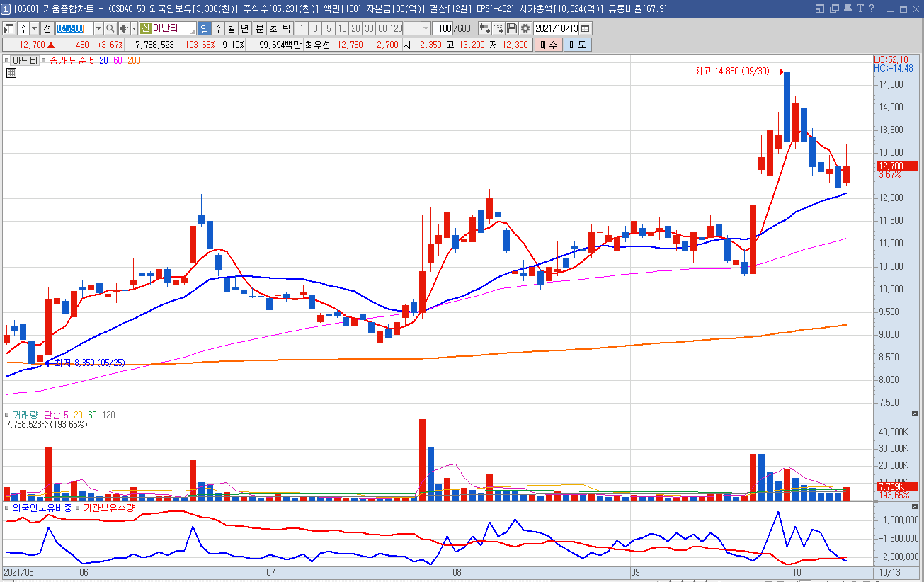Click the orange 200 moving average legend number

pyautogui.click(x=134, y=61)
